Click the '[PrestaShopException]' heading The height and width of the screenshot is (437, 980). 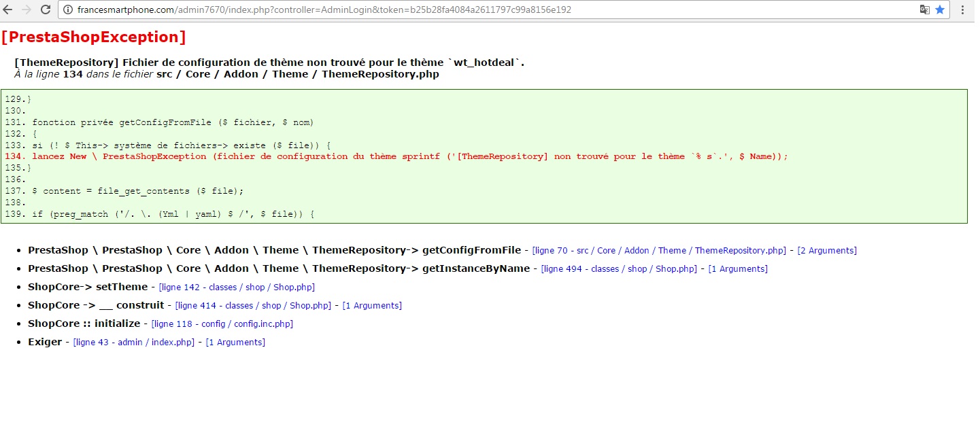point(93,37)
